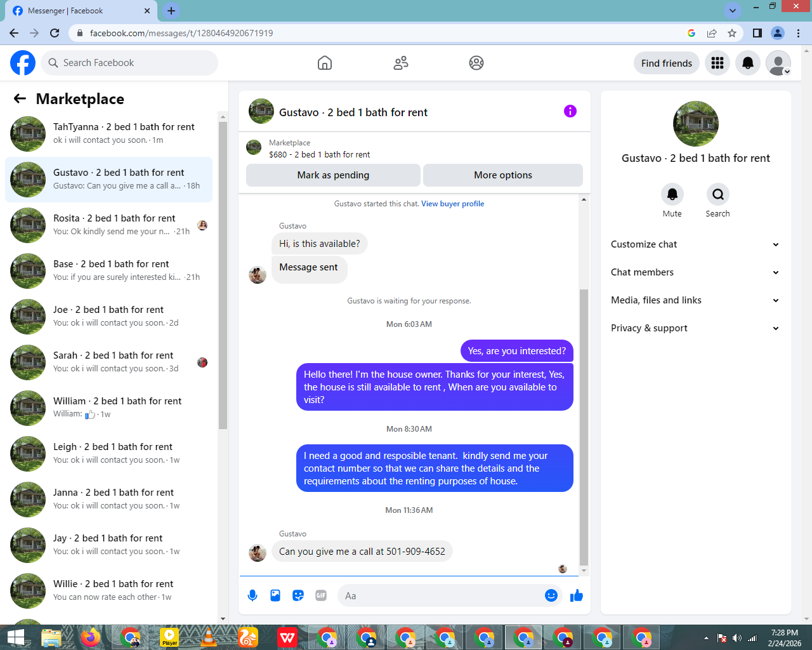Click the chat messages scrollbar
This screenshot has width=812, height=650.
click(x=584, y=427)
